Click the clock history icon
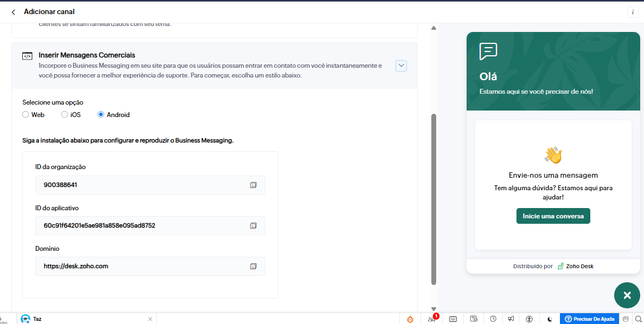The height and width of the screenshot is (324, 644). pyautogui.click(x=493, y=319)
